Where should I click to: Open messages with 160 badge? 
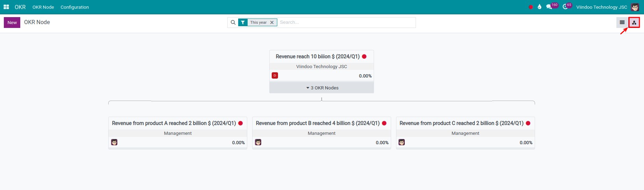(552, 6)
